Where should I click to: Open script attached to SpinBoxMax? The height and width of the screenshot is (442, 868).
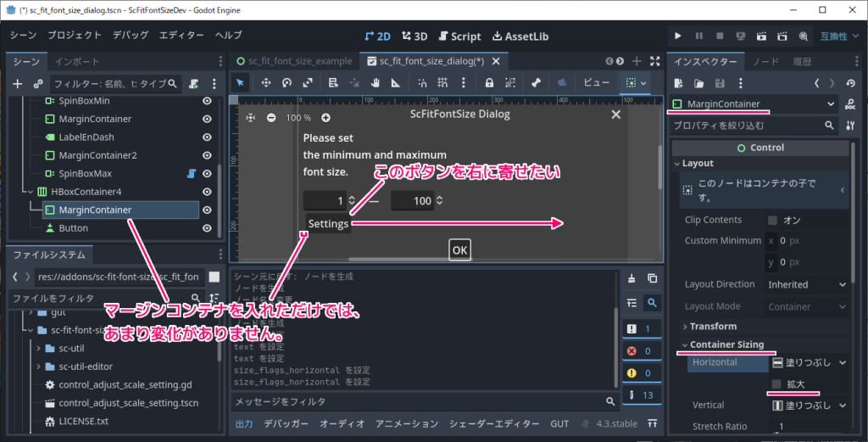tap(192, 173)
